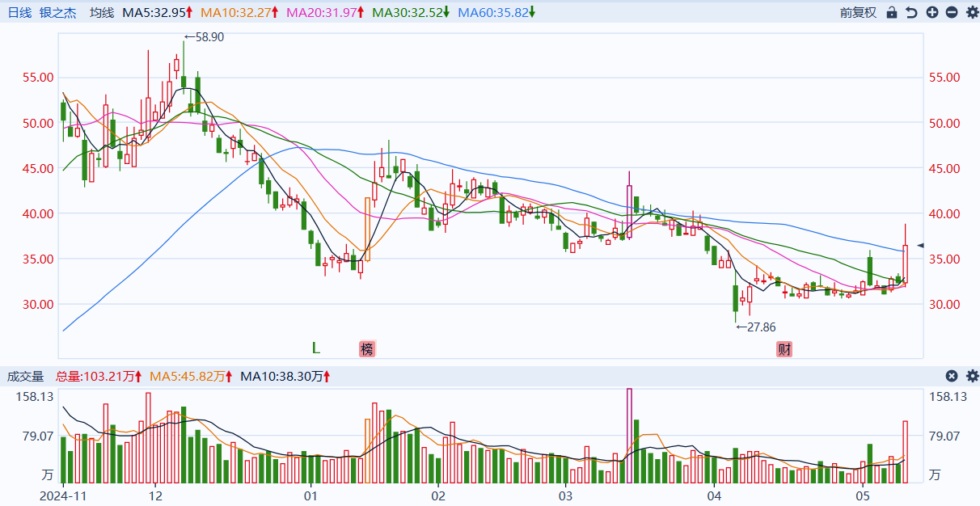Viewport: 980px width, 506px height.
Task: Click the MA30:32.52 legend
Action: (x=411, y=12)
